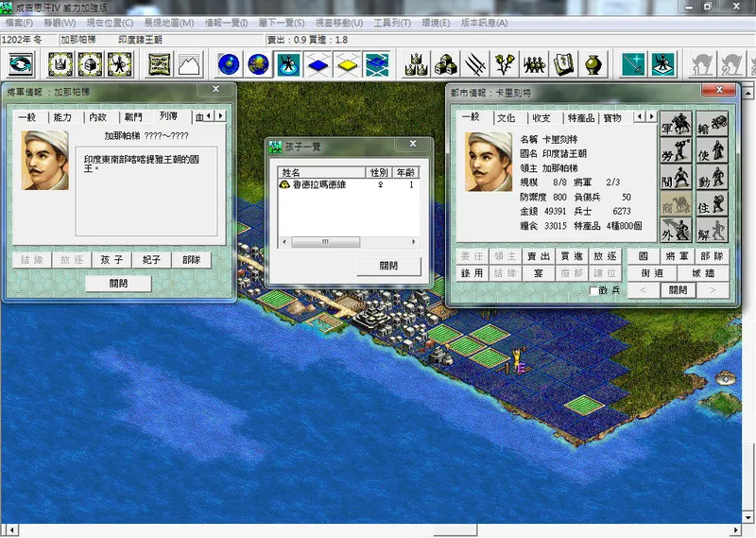
Task: Click the 間 spy command icon
Action: click(676, 177)
